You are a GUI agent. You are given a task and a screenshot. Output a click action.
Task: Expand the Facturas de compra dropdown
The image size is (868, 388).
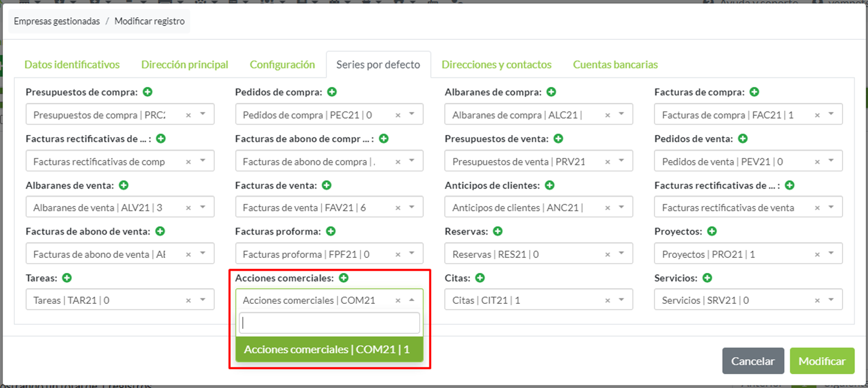click(x=831, y=114)
